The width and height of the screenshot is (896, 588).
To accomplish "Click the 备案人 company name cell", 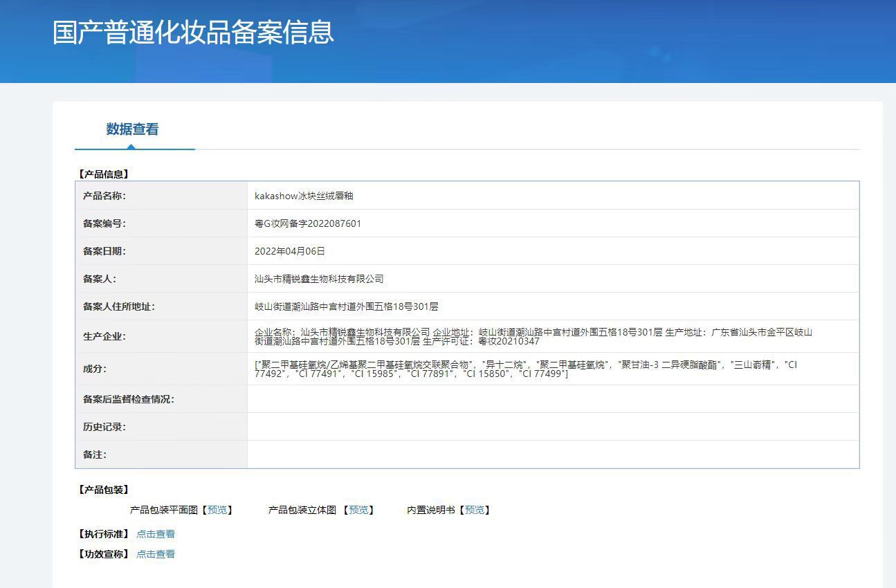I will [x=553, y=279].
